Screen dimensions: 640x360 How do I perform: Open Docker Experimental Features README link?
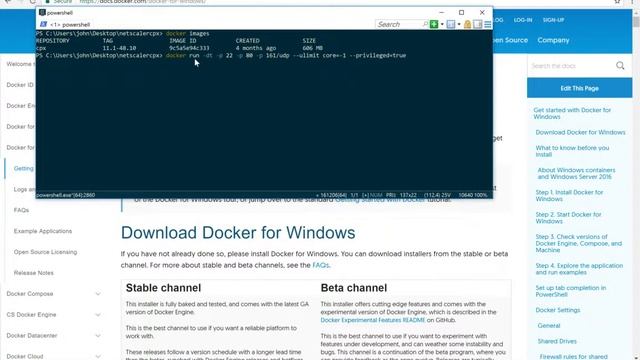coord(373,320)
